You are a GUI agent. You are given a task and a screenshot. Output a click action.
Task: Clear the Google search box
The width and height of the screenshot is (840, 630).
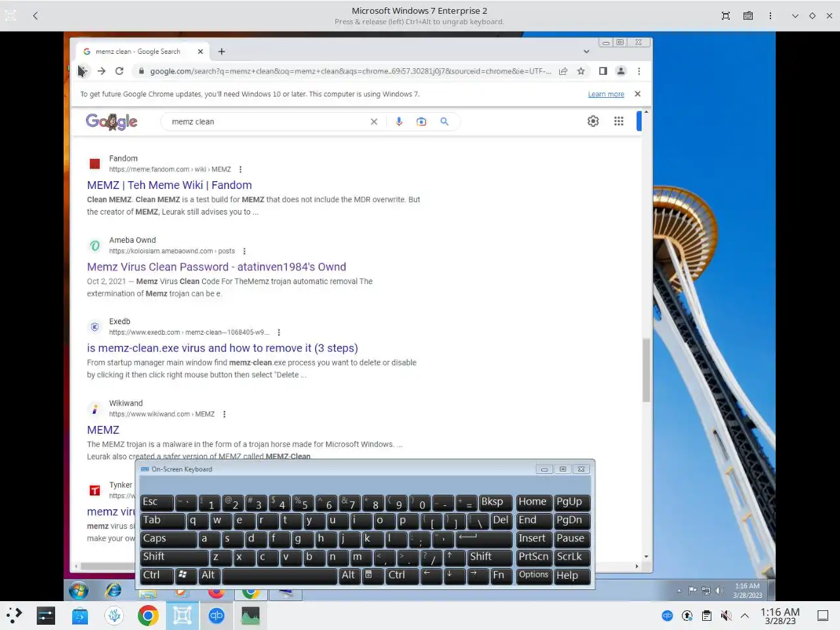(x=374, y=121)
